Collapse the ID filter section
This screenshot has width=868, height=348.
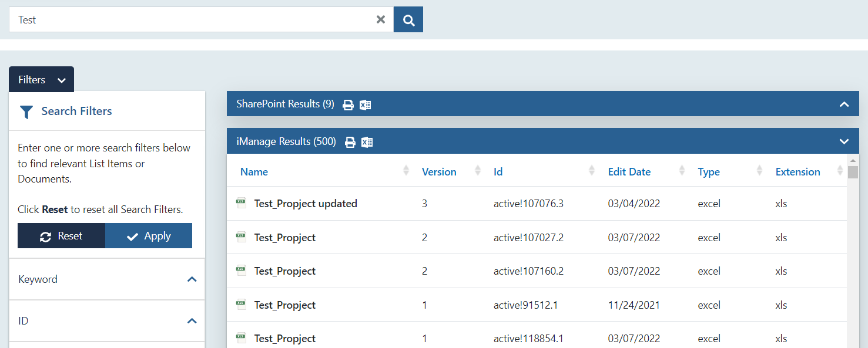click(192, 321)
